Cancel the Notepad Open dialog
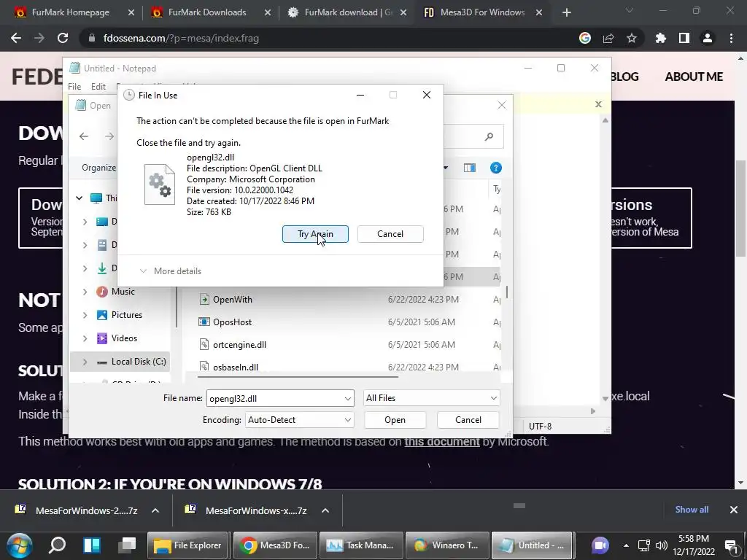The height and width of the screenshot is (560, 747). pos(468,419)
